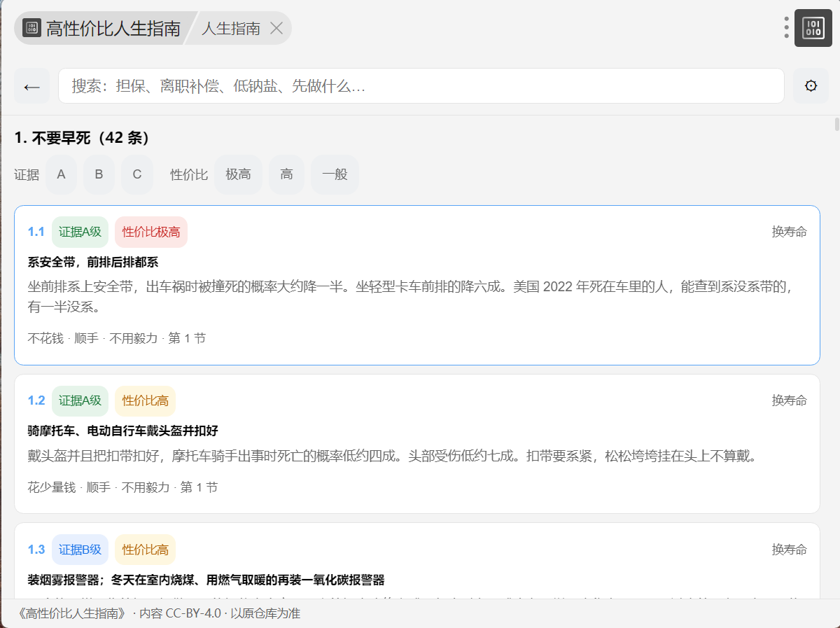Click the dark binary app icon at top right
This screenshot has width=840, height=628.
click(813, 28)
